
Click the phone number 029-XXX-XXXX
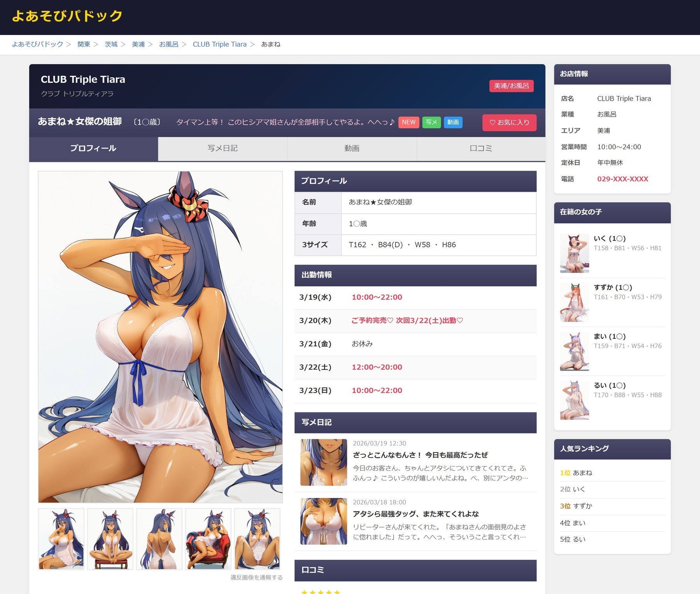[622, 179]
